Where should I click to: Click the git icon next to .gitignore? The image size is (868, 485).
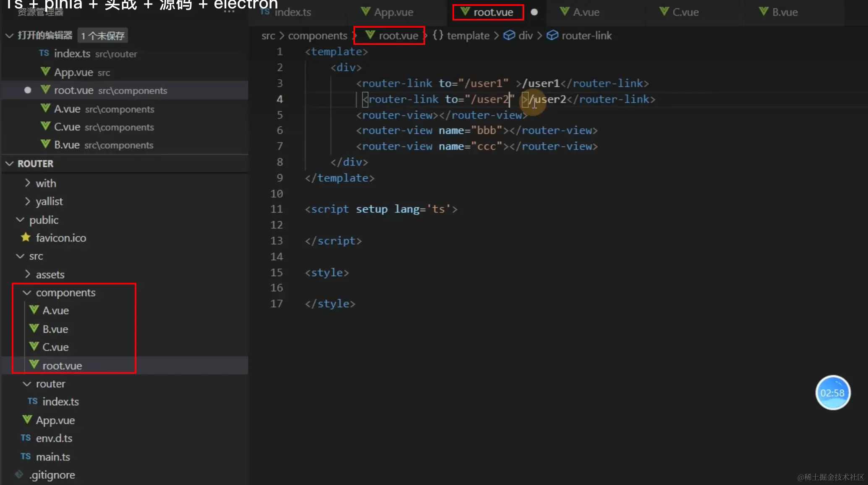pos(19,475)
